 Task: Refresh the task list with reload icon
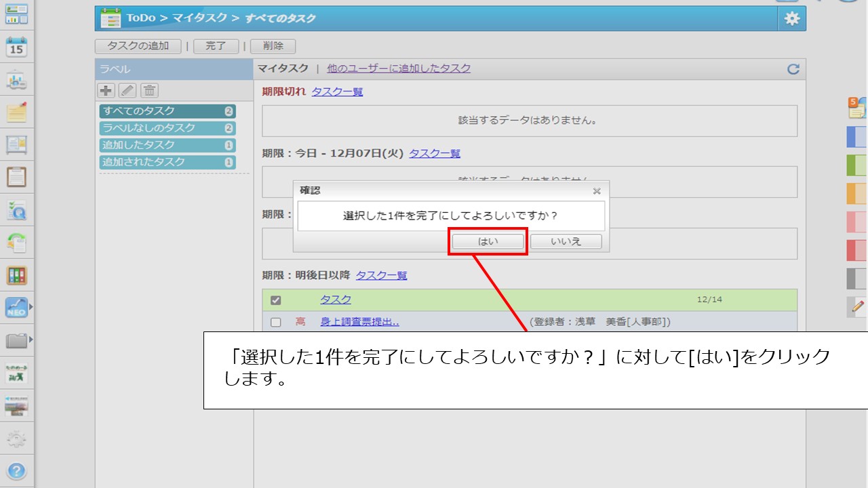coord(793,69)
